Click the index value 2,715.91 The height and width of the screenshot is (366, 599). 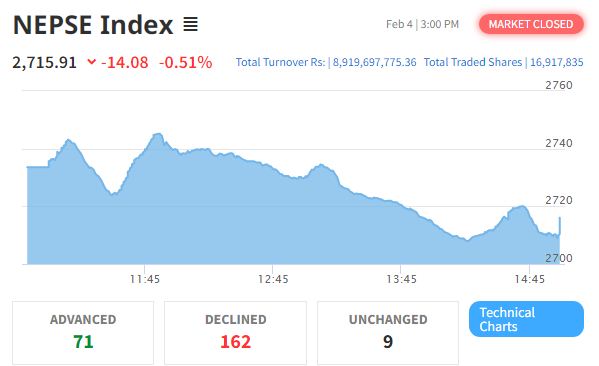pyautogui.click(x=44, y=62)
